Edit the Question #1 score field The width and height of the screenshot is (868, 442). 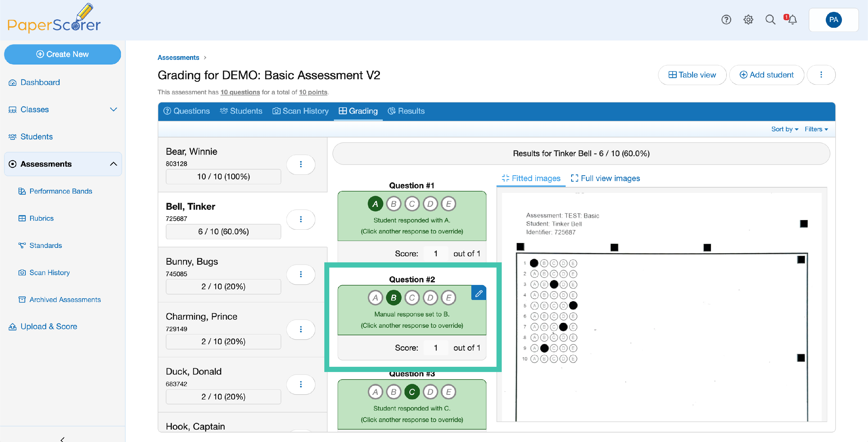click(436, 254)
